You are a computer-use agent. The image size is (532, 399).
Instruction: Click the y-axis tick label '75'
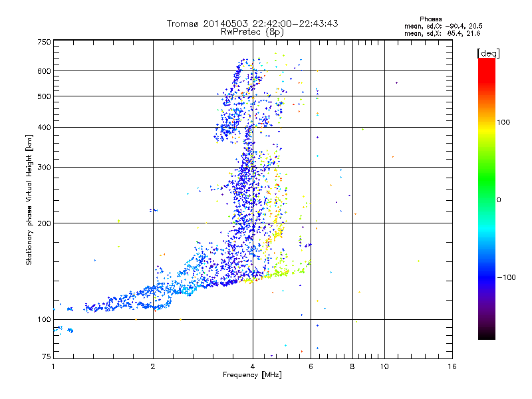pos(47,356)
